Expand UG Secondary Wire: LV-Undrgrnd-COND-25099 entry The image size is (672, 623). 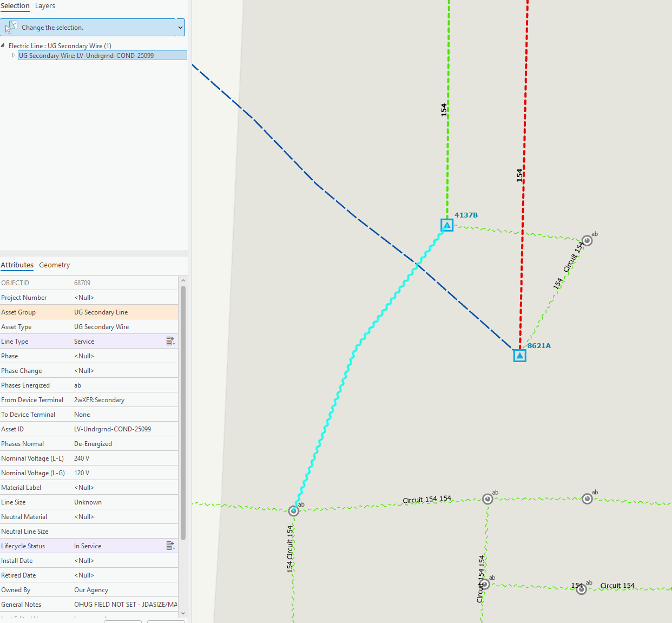click(x=14, y=55)
